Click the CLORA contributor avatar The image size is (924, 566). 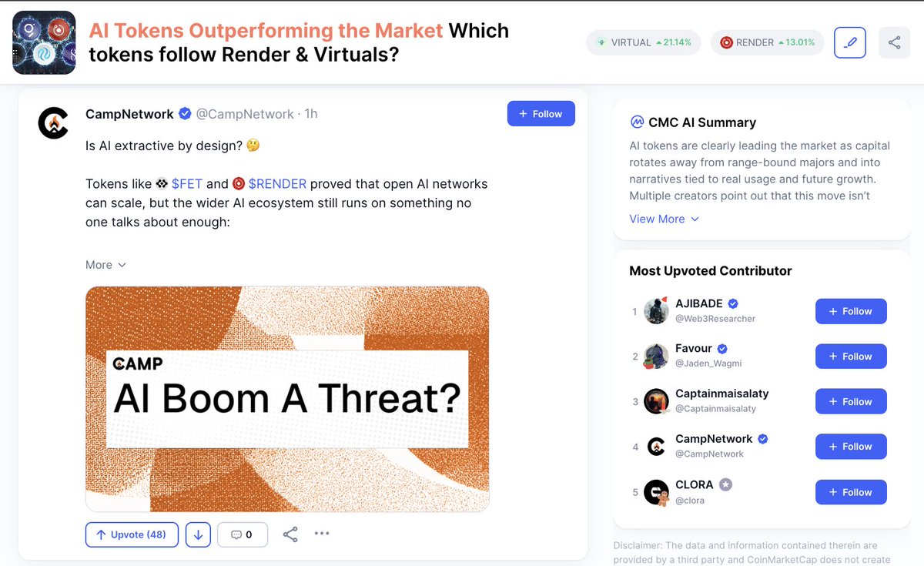coord(656,492)
